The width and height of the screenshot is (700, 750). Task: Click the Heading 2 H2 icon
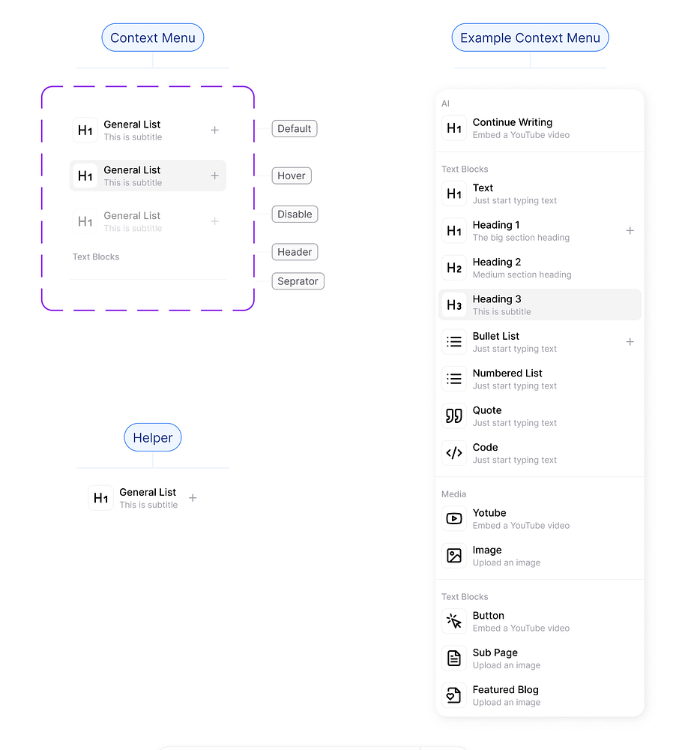(x=454, y=268)
